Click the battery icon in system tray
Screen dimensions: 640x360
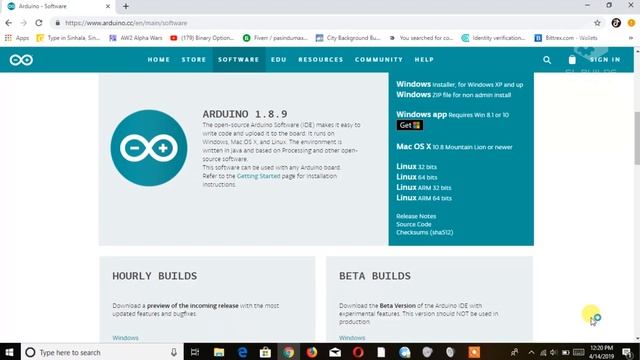coord(566,352)
